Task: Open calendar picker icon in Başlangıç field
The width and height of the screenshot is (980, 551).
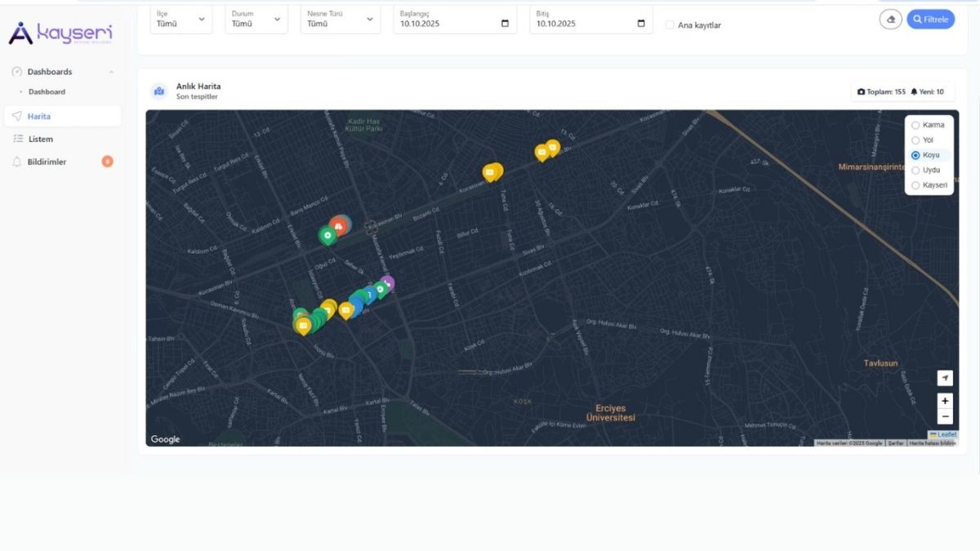Action: (505, 24)
